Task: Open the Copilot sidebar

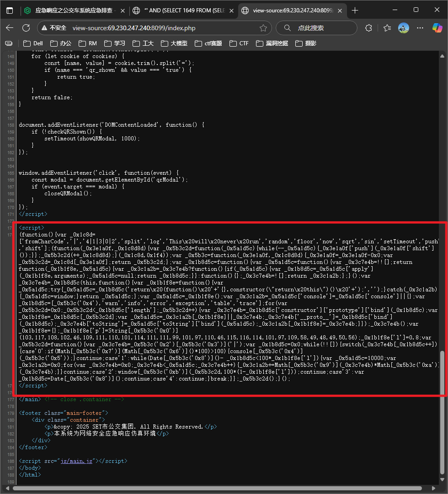Action: tap(437, 28)
